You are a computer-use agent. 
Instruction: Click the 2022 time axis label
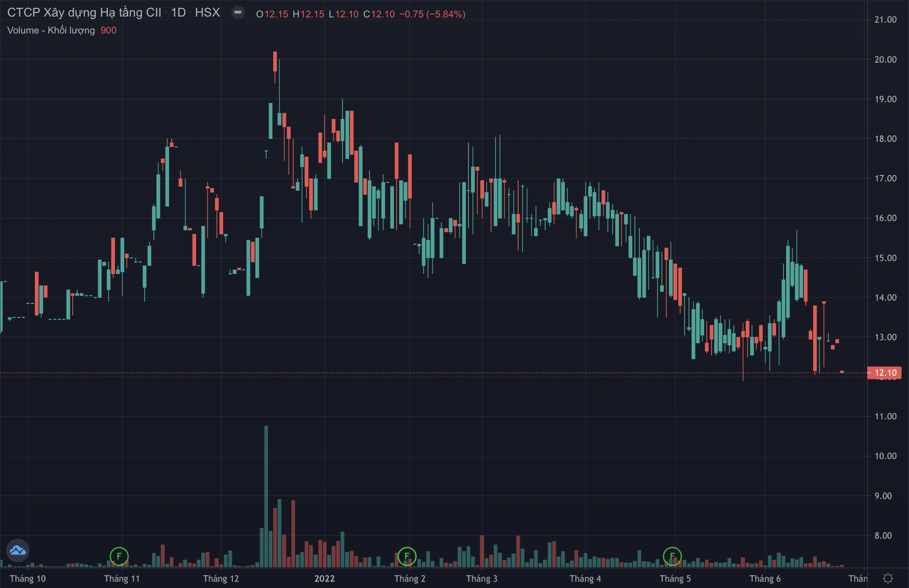[x=325, y=578]
